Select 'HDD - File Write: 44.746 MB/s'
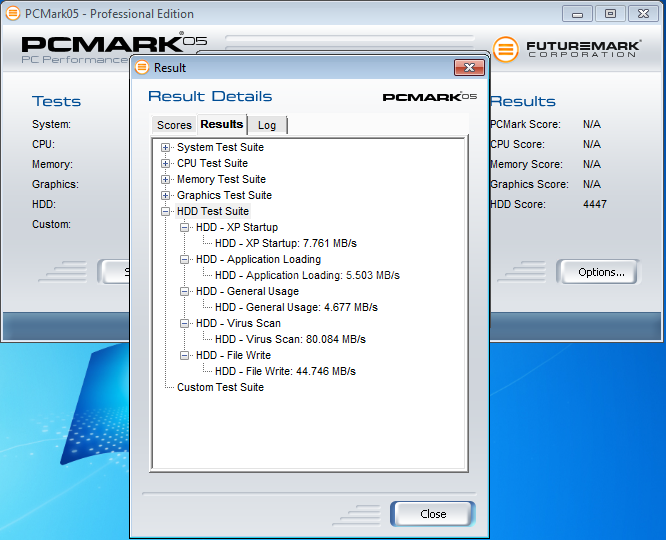 coord(285,371)
